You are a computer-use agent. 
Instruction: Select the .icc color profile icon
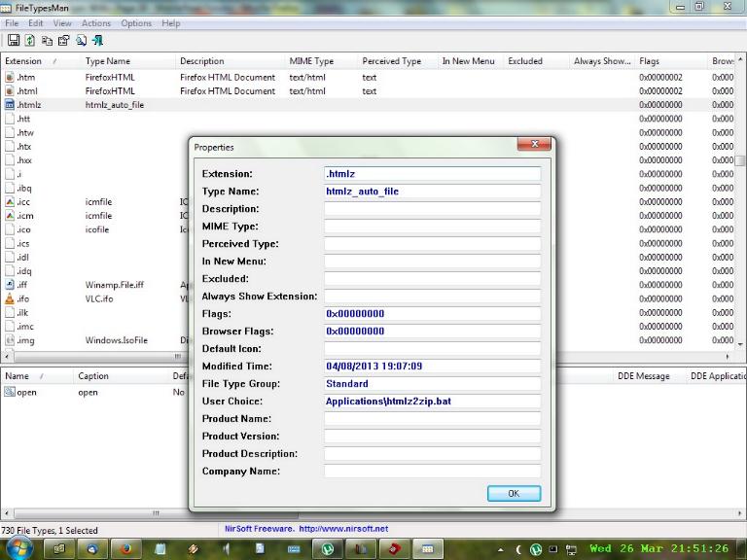coord(10,202)
